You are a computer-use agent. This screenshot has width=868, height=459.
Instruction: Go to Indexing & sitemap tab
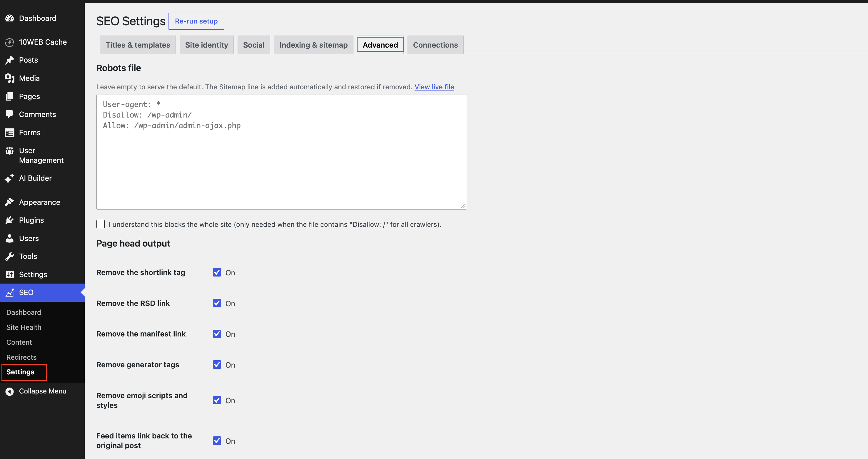[313, 45]
